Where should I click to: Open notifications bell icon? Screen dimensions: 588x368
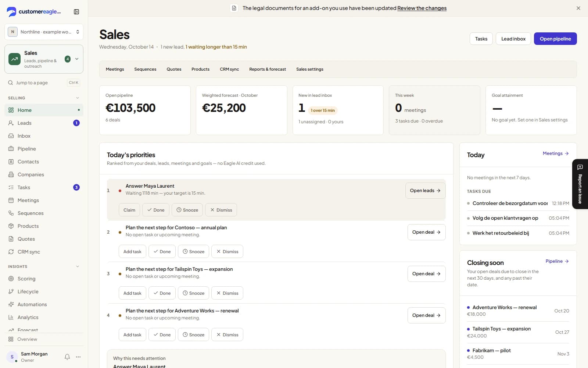tap(67, 357)
